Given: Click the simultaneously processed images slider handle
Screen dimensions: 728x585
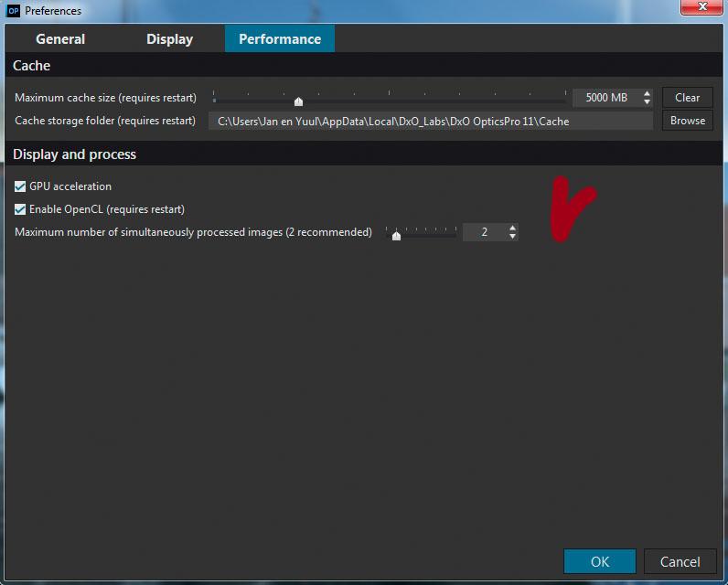Looking at the screenshot, I should coord(396,236).
